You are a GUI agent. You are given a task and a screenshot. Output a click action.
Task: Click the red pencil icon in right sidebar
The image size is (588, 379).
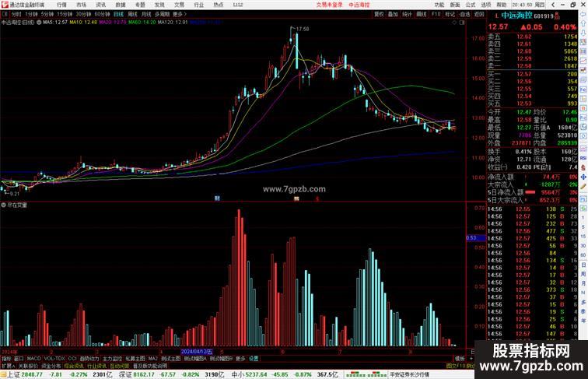click(583, 187)
